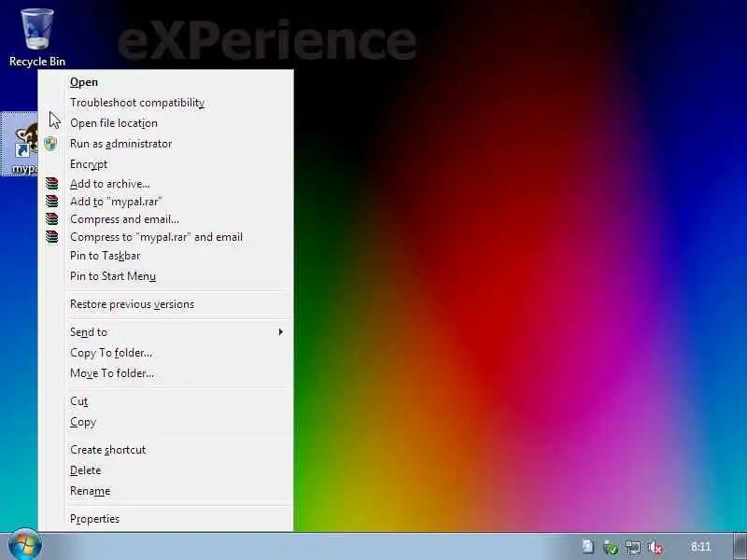Viewport: 747px width, 560px height.
Task: Select the mypal shortcut icon on desktop
Action: pos(20,144)
